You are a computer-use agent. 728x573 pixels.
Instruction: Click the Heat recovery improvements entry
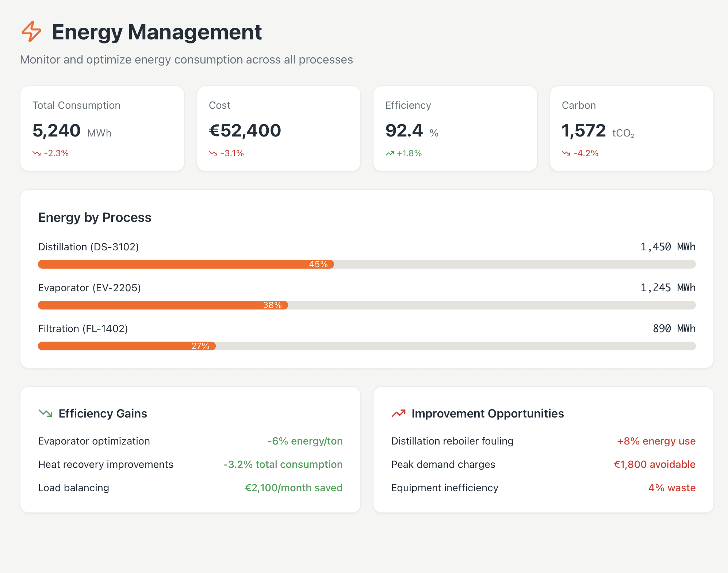106,464
